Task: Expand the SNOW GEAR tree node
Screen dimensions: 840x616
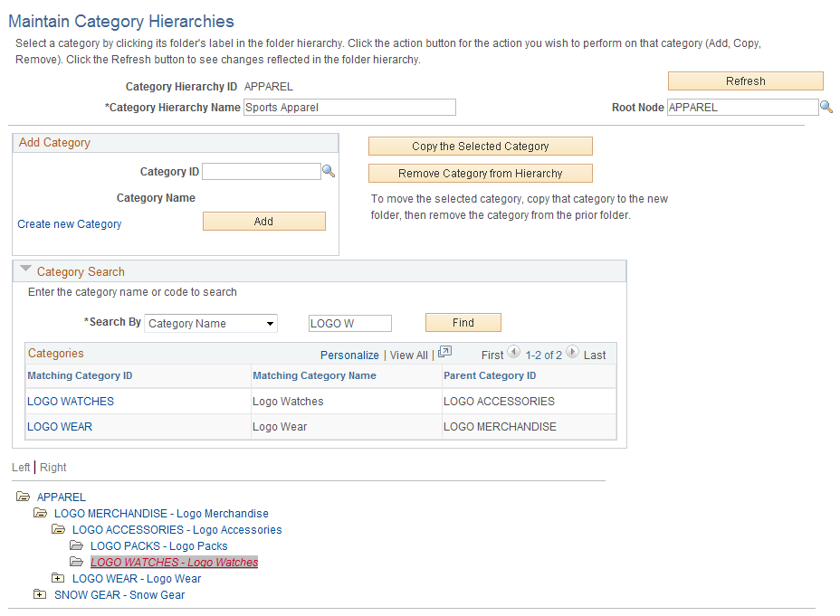Action: tap(39, 594)
